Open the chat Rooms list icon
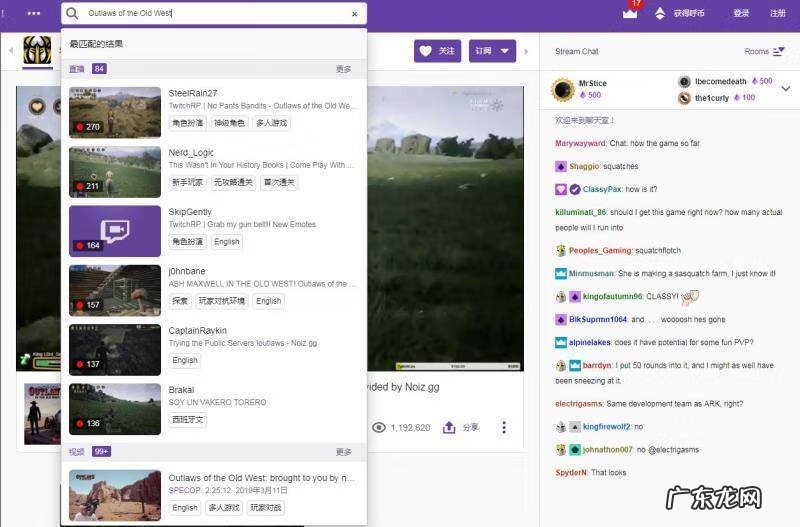800x527 pixels. pyautogui.click(x=778, y=52)
